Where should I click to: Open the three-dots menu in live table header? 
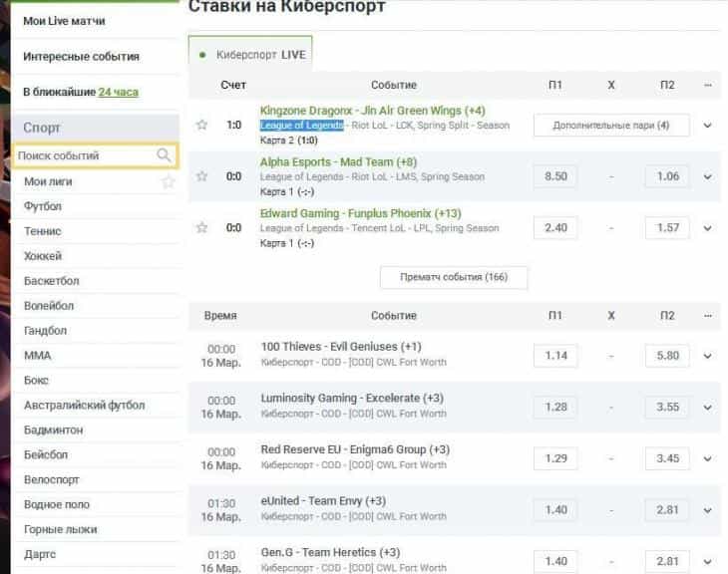pos(708,85)
